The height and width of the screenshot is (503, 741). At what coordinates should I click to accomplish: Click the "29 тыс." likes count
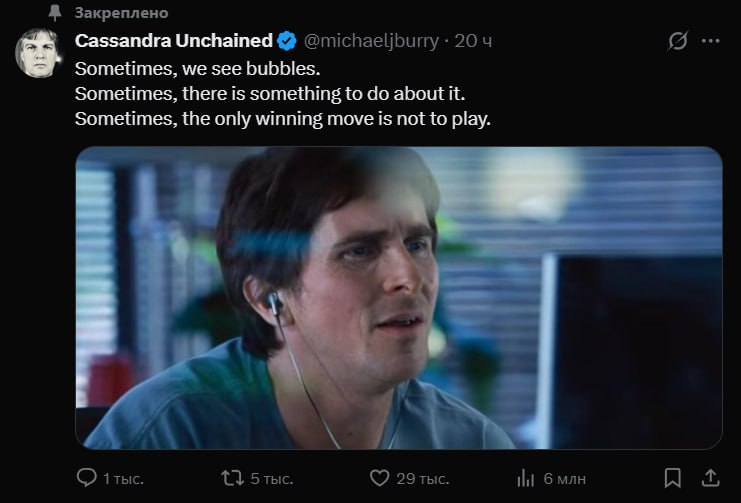(420, 479)
